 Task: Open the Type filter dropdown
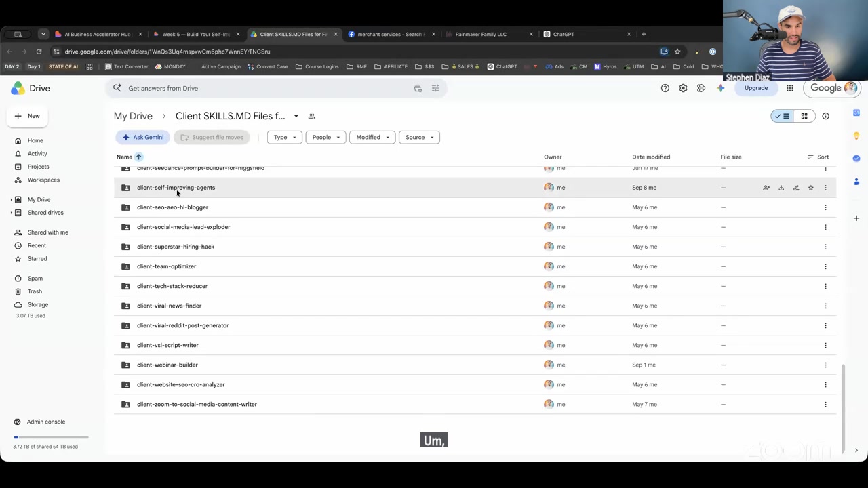tap(284, 137)
